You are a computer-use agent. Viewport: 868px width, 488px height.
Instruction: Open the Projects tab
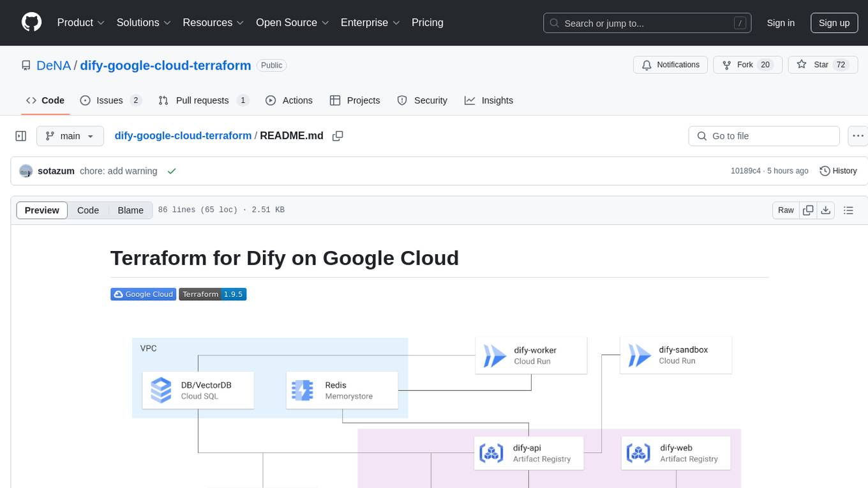(355, 100)
